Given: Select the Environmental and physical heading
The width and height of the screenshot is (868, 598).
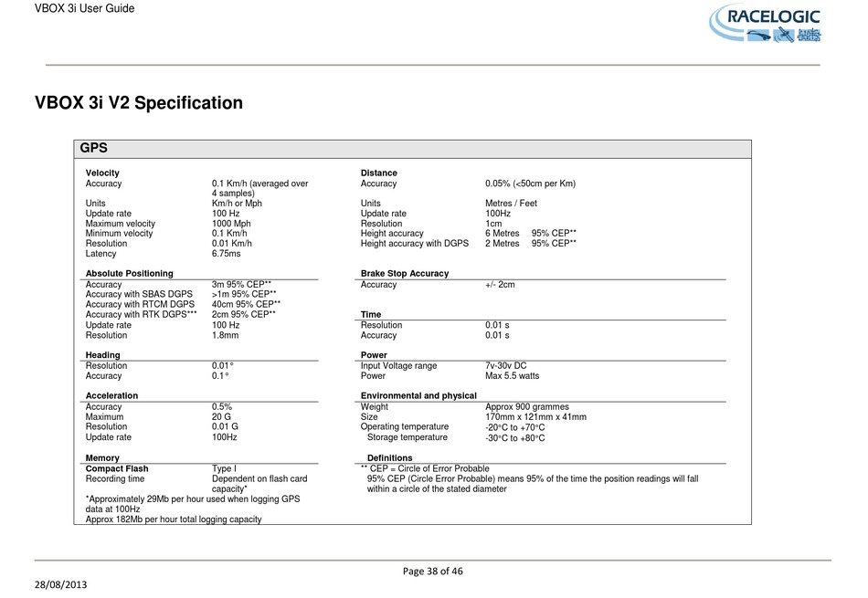Looking at the screenshot, I should [418, 395].
